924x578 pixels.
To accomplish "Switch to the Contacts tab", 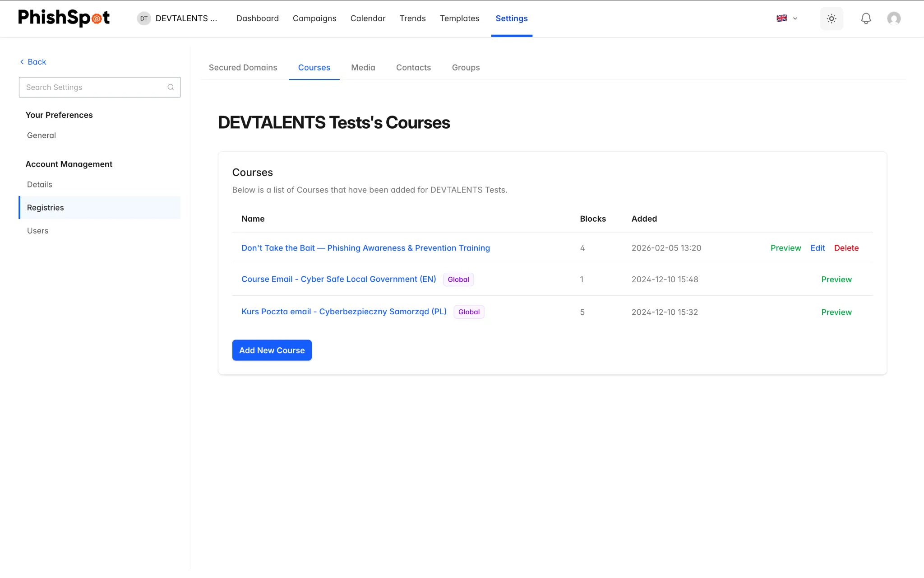I will point(413,67).
